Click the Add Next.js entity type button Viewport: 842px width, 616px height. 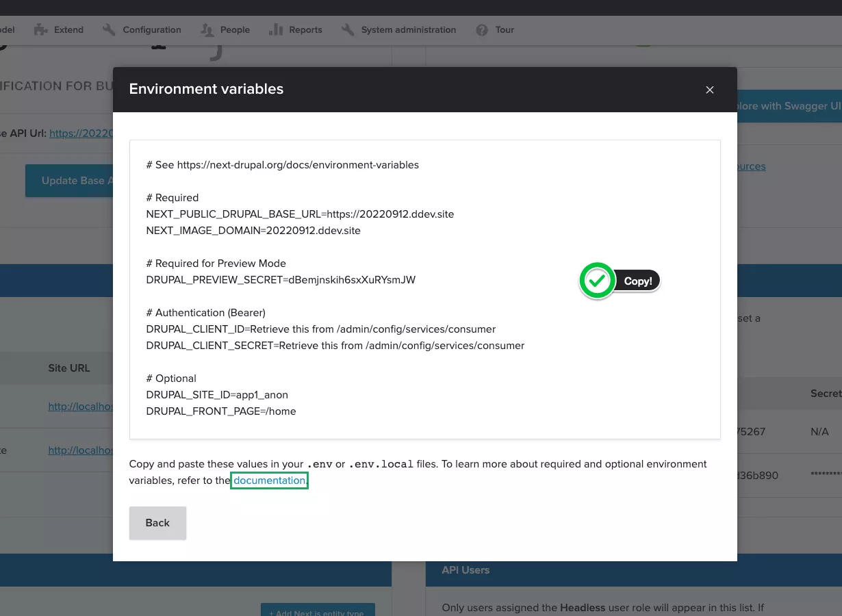(x=317, y=610)
